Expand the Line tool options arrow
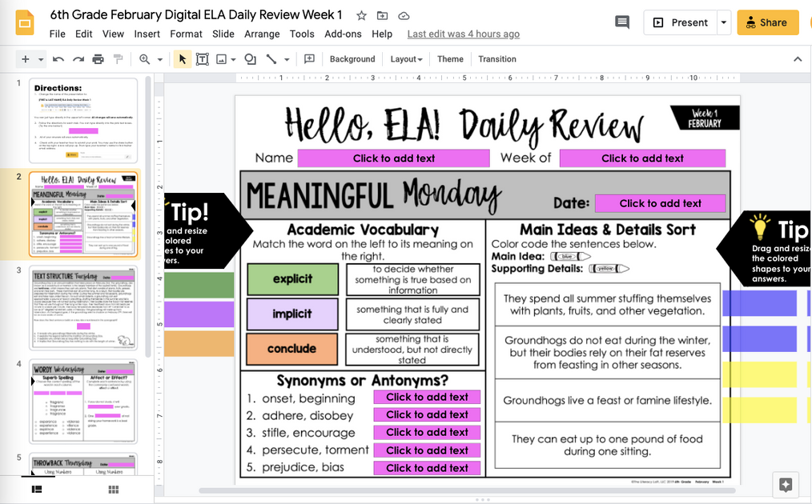 pyautogui.click(x=286, y=58)
